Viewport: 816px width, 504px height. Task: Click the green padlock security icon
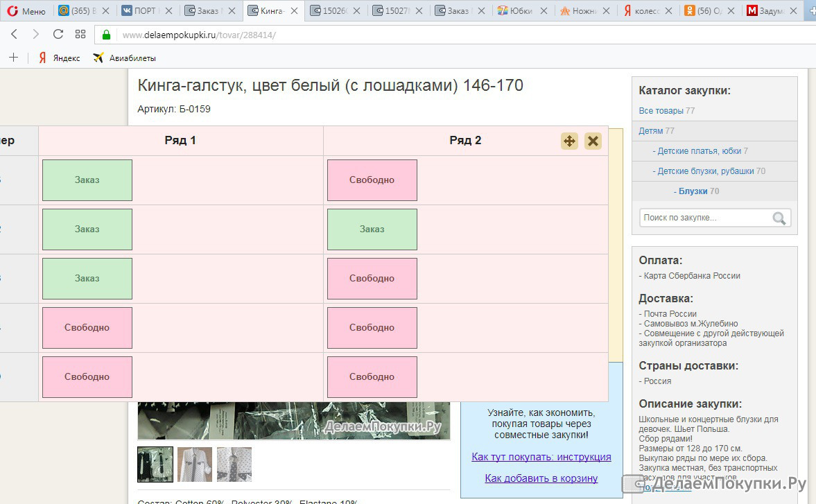[x=106, y=35]
